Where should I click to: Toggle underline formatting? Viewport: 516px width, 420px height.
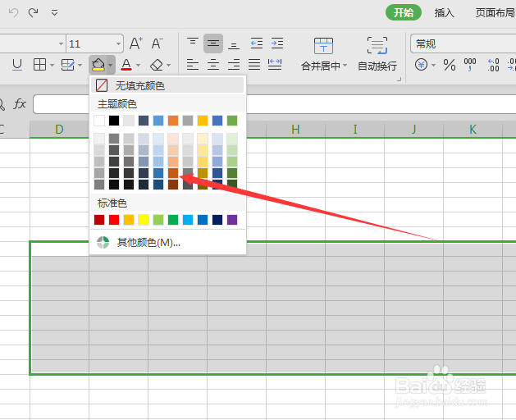[x=17, y=65]
